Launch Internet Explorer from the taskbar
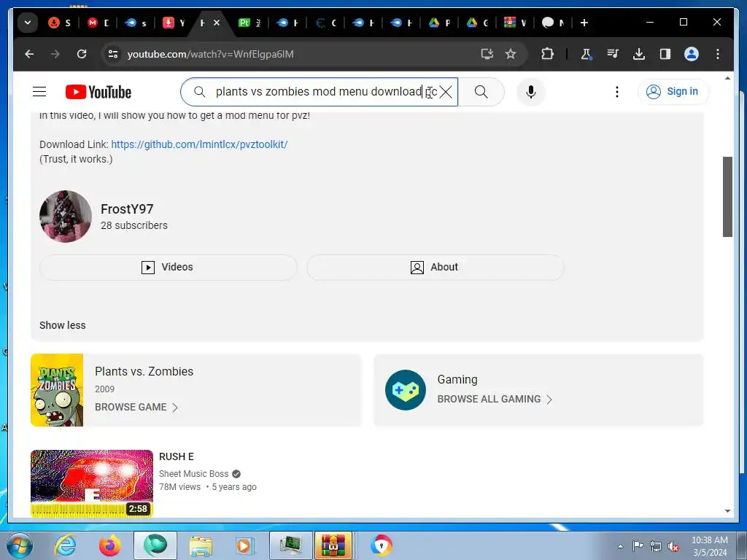Image resolution: width=747 pixels, height=560 pixels. pos(65,545)
